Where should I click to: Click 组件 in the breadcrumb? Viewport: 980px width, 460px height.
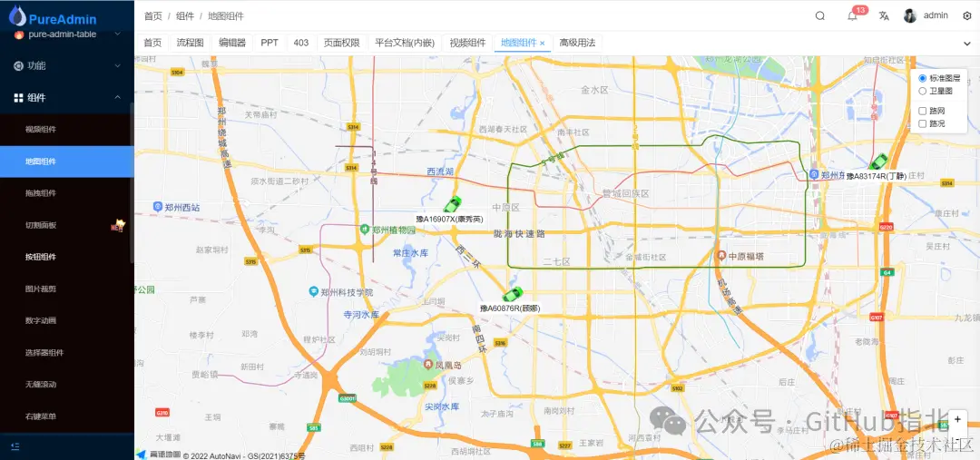pos(185,16)
